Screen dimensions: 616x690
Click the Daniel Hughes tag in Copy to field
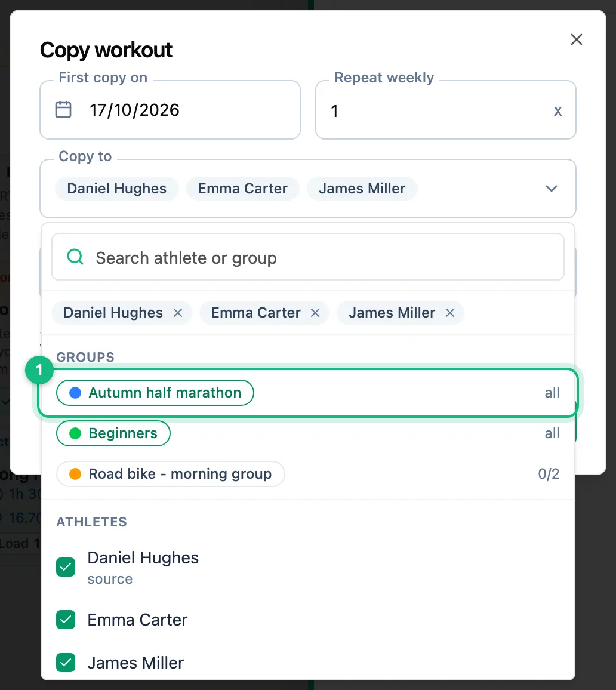click(x=116, y=189)
